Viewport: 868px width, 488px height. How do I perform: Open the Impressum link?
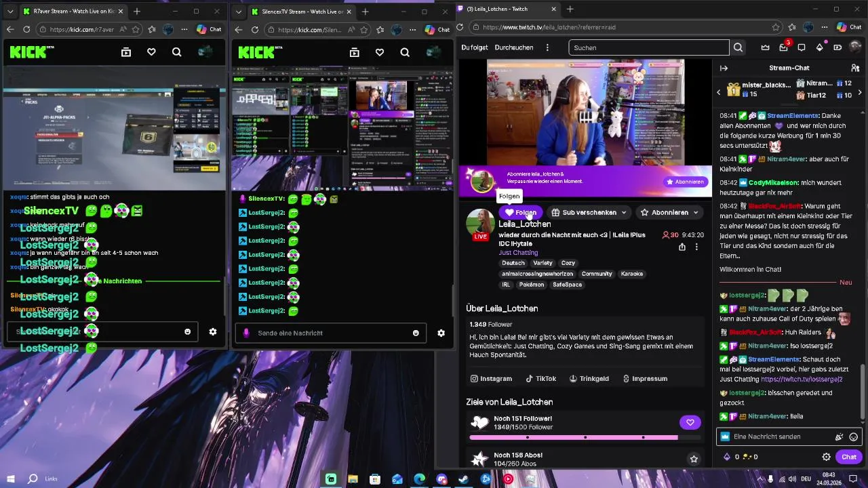pyautogui.click(x=645, y=379)
